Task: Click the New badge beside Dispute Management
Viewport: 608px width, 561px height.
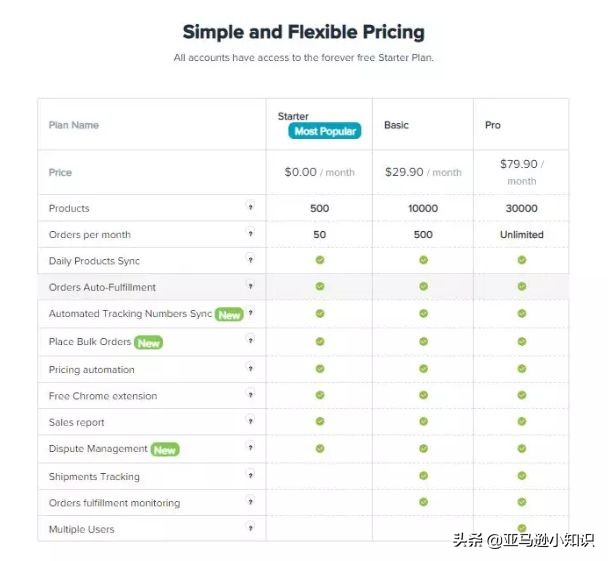Action: click(165, 449)
